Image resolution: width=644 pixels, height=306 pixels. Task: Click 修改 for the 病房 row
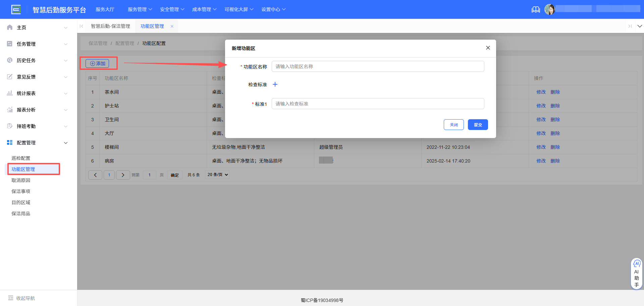pyautogui.click(x=541, y=161)
